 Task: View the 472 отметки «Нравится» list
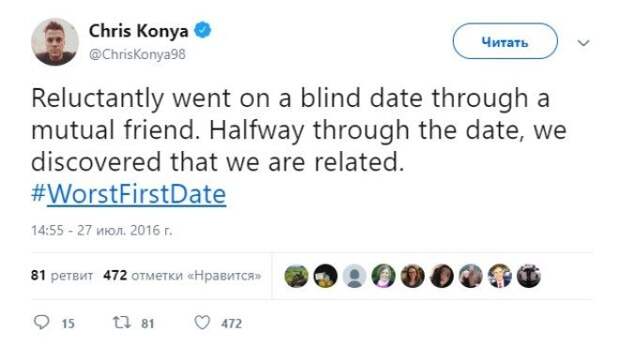coord(182,275)
